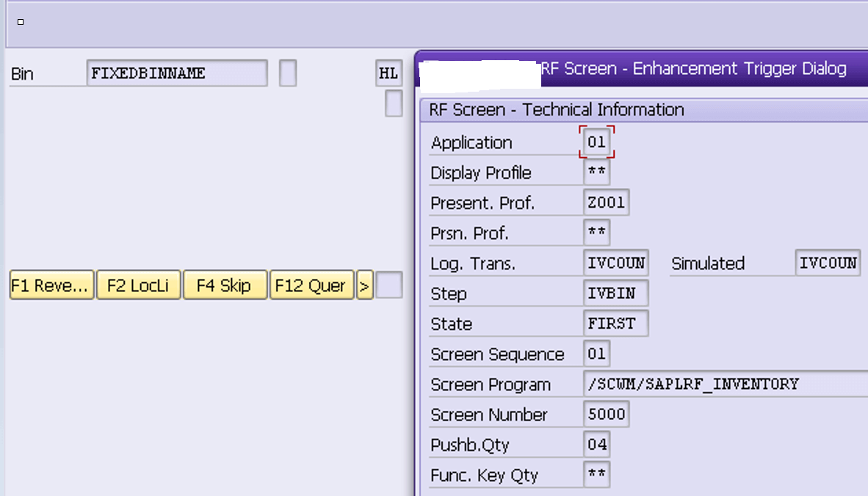The height and width of the screenshot is (496, 868).
Task: Click the HL indicator field
Action: (388, 73)
